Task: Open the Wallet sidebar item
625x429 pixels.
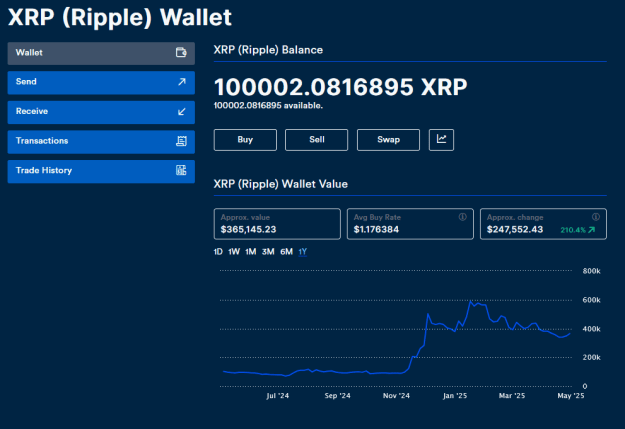Action: (x=101, y=53)
